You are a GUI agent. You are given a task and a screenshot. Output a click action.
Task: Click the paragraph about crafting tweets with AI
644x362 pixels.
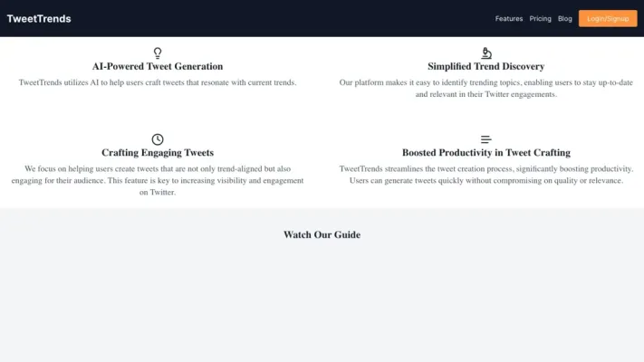158,82
